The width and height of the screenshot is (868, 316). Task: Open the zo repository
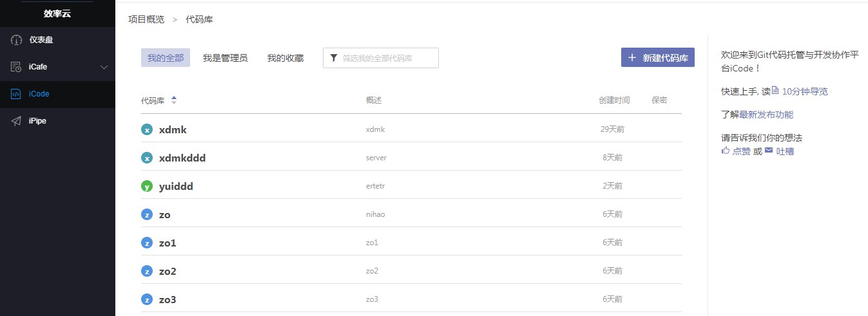(x=165, y=214)
